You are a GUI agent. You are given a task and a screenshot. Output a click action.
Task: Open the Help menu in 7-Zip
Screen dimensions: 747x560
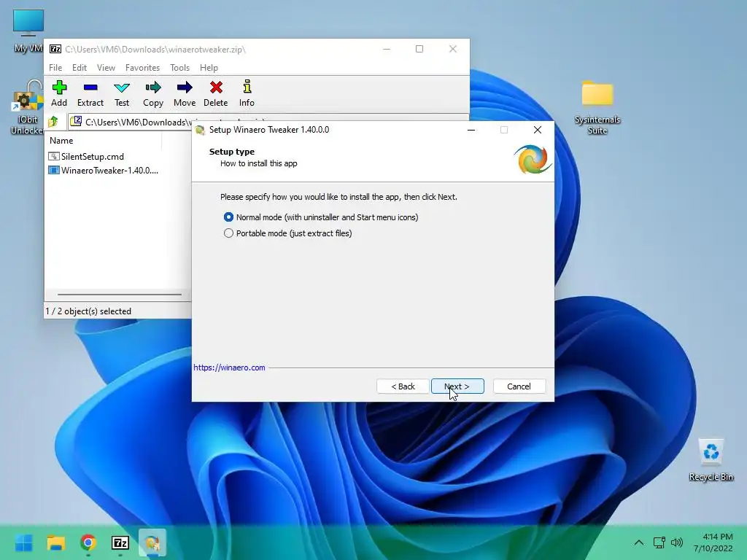[x=209, y=68]
